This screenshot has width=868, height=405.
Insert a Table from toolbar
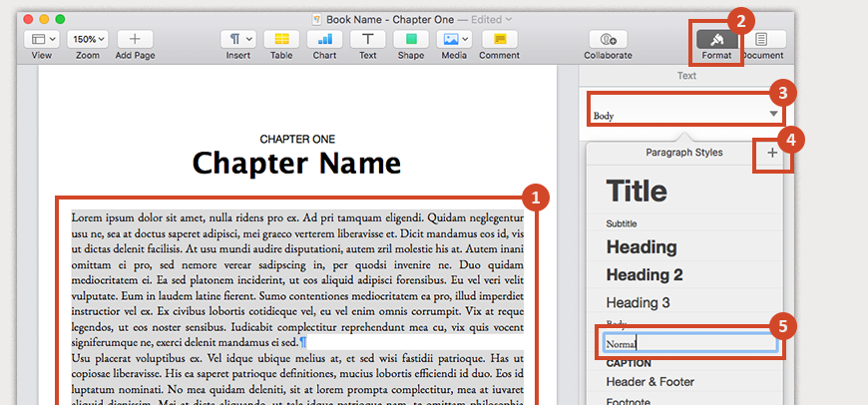tap(281, 39)
